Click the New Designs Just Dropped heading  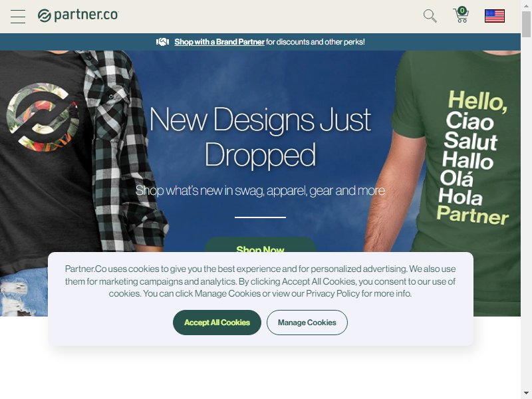tap(260, 137)
